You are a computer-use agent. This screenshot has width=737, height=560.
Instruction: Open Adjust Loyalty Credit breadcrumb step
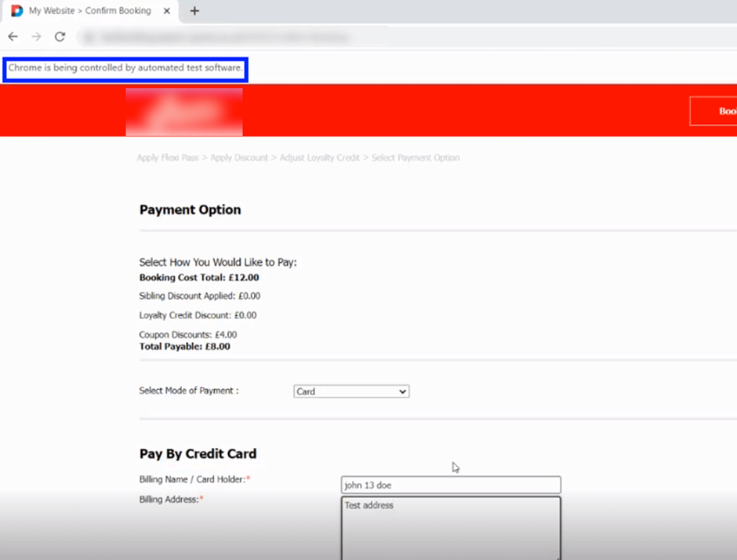[320, 158]
